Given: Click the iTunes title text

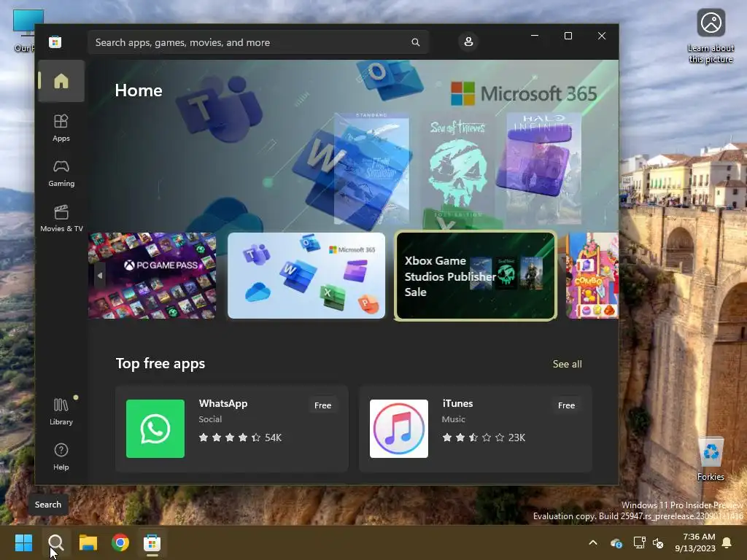Looking at the screenshot, I should 457,403.
